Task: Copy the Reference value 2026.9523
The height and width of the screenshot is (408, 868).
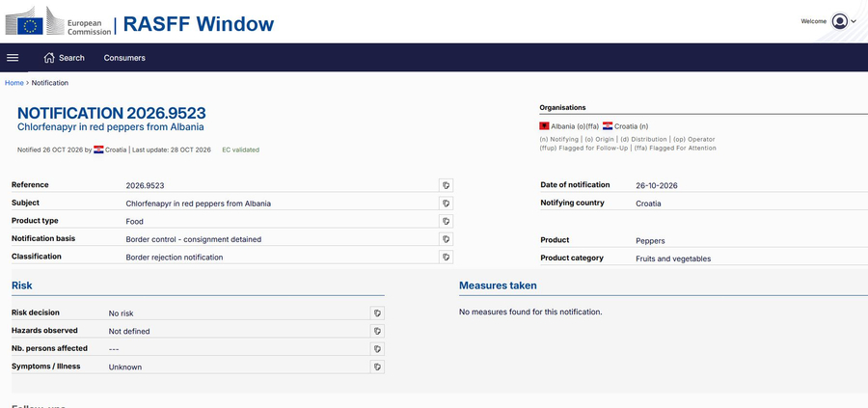Action: pyautogui.click(x=447, y=185)
